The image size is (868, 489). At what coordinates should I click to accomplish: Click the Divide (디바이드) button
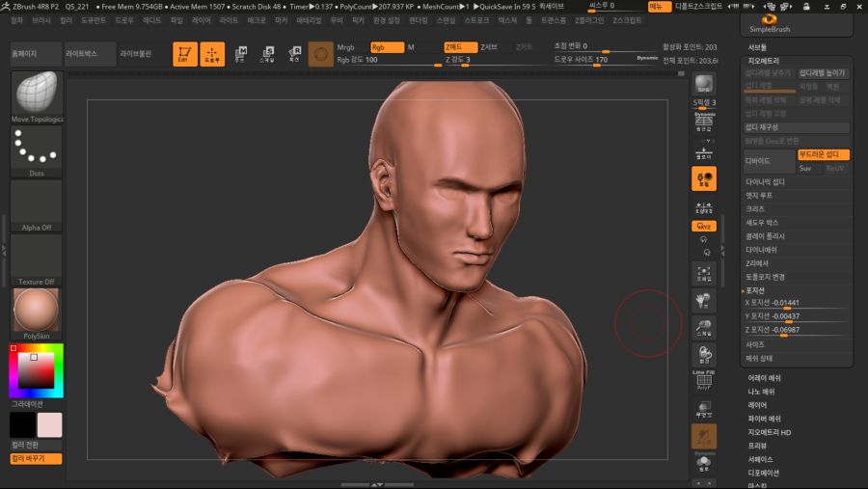click(769, 161)
